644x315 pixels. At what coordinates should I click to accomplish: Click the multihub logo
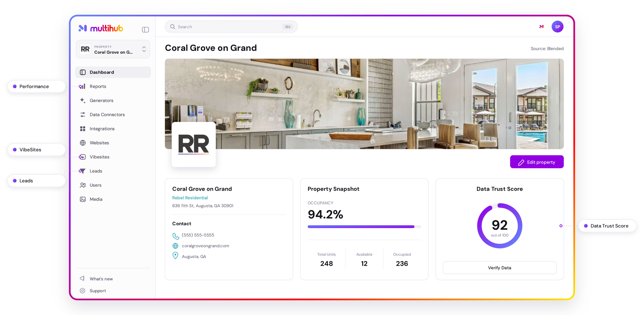(x=101, y=28)
